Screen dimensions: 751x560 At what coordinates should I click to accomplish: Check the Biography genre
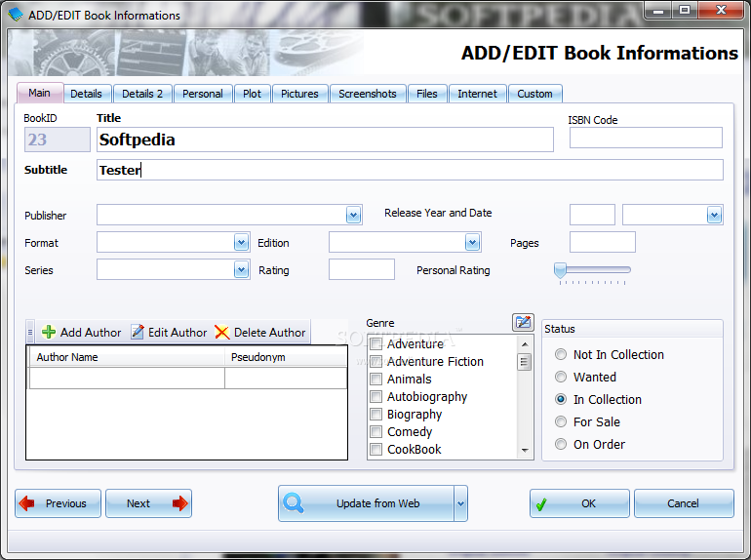coord(375,414)
